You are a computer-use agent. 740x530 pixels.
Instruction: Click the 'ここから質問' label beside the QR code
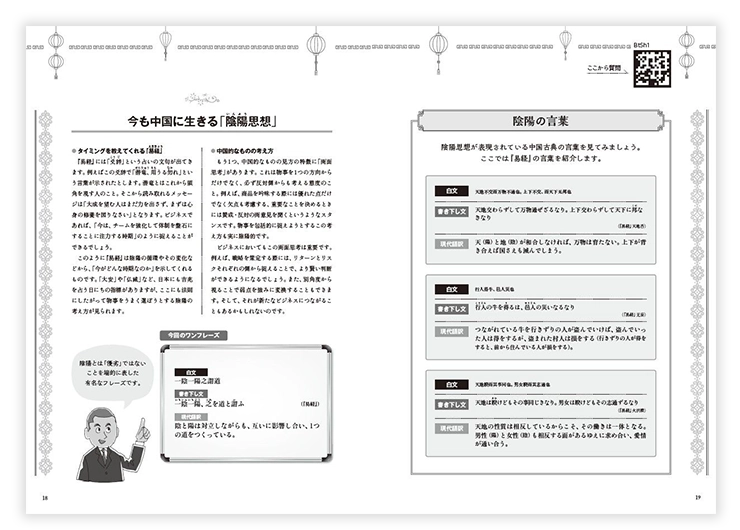604,68
